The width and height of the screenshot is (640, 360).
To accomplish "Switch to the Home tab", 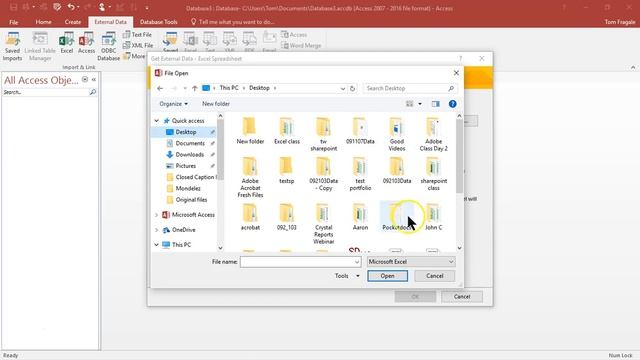I will 43,22.
